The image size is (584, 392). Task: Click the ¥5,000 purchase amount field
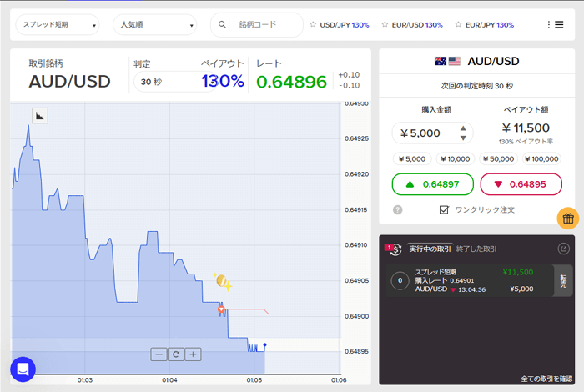click(x=432, y=133)
